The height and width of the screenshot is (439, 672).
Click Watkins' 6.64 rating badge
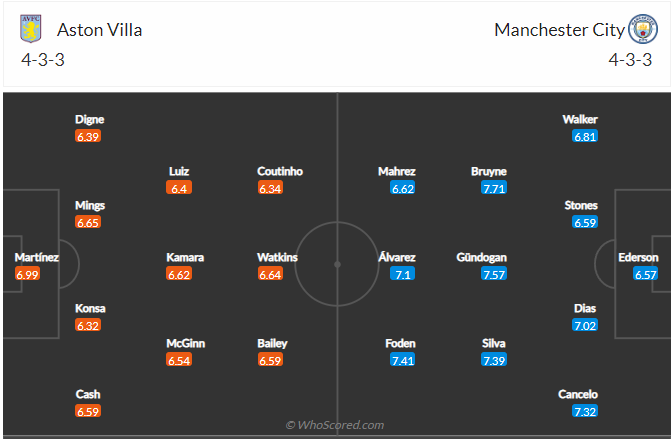pyautogui.click(x=271, y=273)
